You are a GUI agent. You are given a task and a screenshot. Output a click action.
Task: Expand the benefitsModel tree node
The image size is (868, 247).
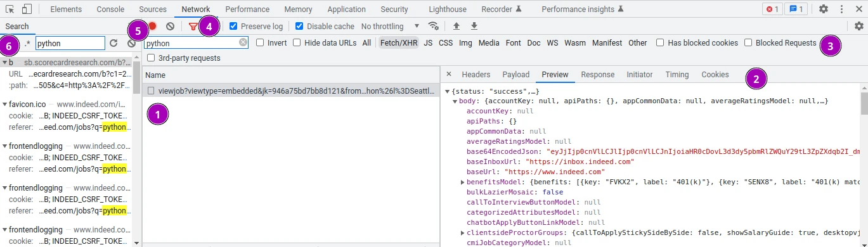coord(462,182)
